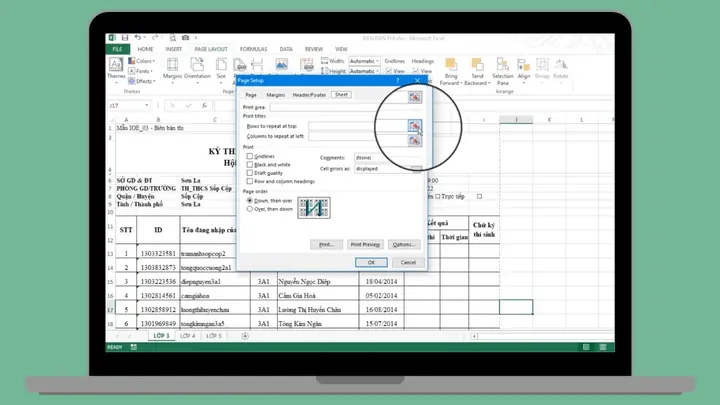Open the Header/Footer tab in Page Setup

click(x=309, y=95)
